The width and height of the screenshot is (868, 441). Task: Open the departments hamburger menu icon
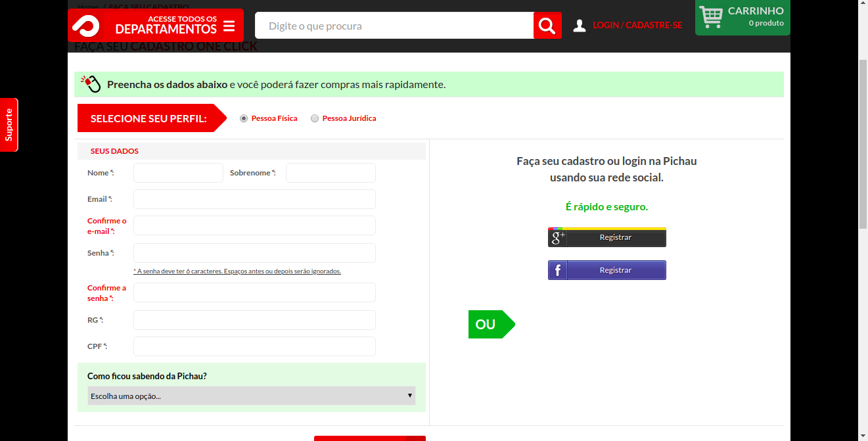click(x=229, y=26)
